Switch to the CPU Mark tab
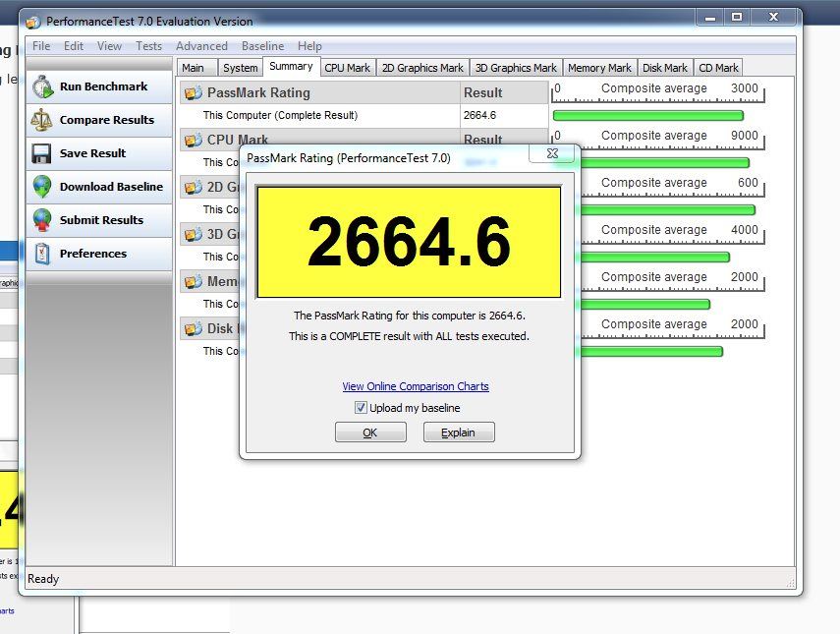Image resolution: width=840 pixels, height=634 pixels. 347,68
